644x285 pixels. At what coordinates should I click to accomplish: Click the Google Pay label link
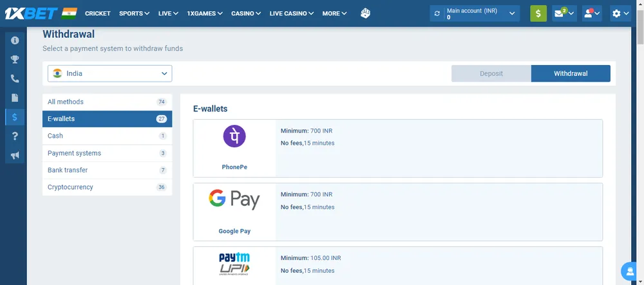pyautogui.click(x=234, y=231)
